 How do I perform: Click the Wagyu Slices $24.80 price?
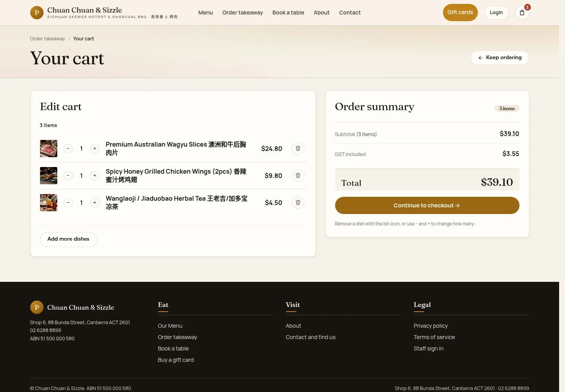point(272,149)
